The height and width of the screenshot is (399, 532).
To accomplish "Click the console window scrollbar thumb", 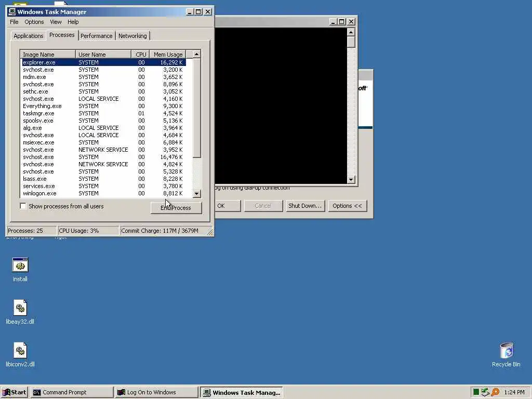I will (x=351, y=42).
